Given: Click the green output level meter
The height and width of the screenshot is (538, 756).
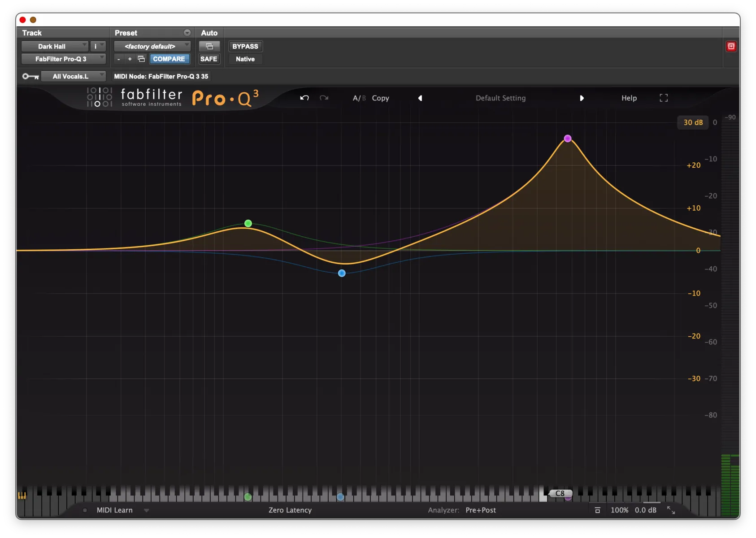Looking at the screenshot, I should pyautogui.click(x=730, y=484).
